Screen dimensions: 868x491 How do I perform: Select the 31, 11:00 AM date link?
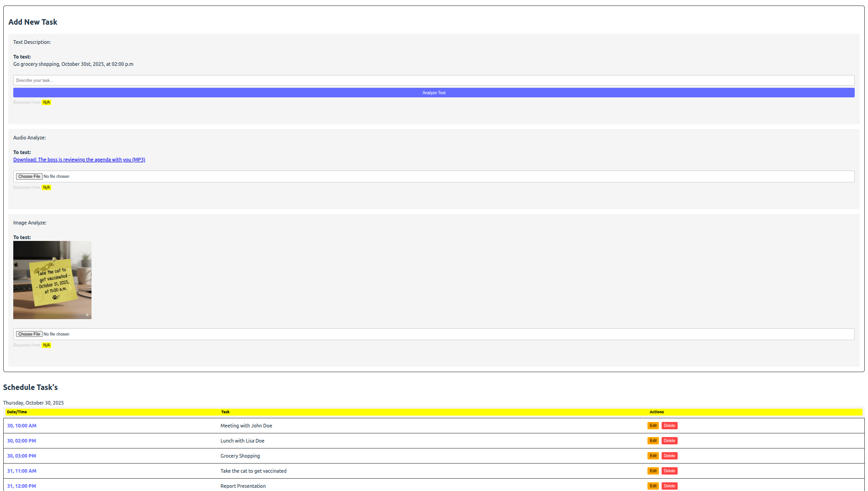pos(22,470)
